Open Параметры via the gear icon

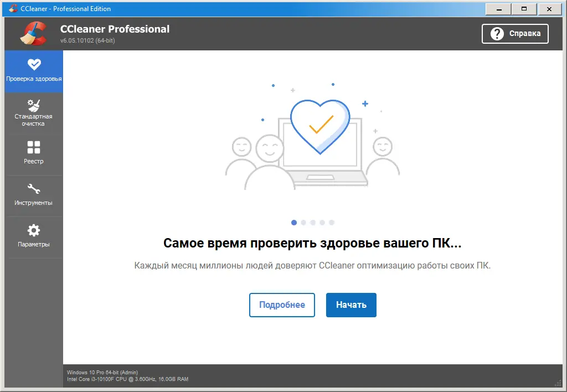click(x=34, y=231)
